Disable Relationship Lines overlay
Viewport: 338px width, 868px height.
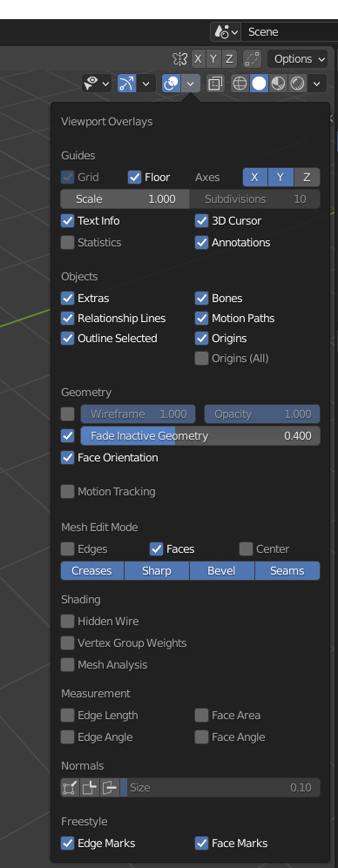tap(68, 319)
